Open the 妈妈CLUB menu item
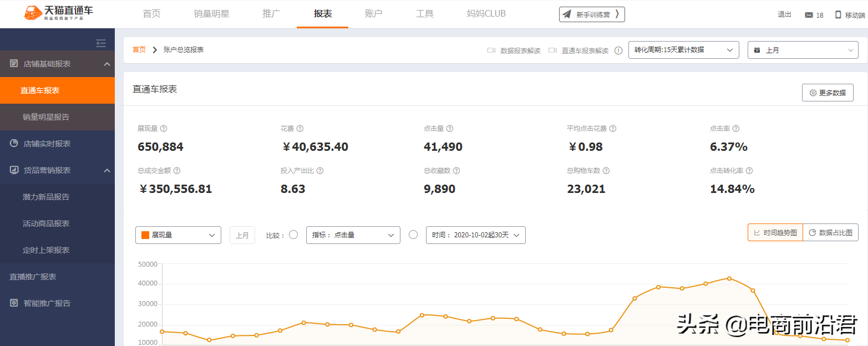868x346 pixels. pyautogui.click(x=485, y=14)
